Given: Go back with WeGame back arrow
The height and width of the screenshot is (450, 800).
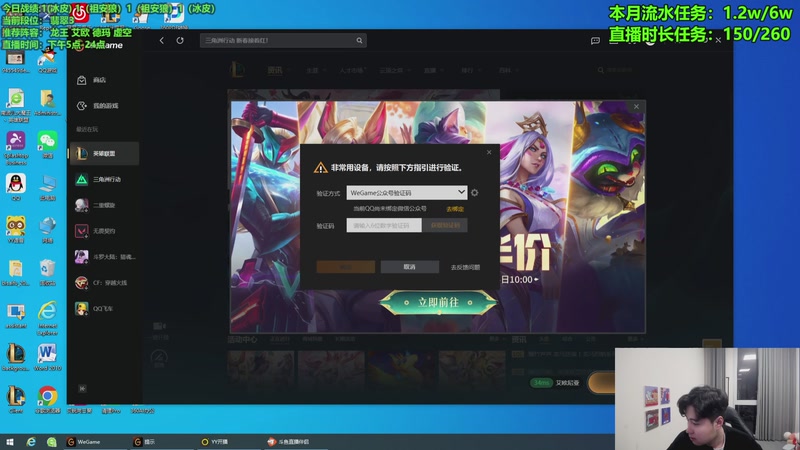Looking at the screenshot, I should pyautogui.click(x=162, y=40).
